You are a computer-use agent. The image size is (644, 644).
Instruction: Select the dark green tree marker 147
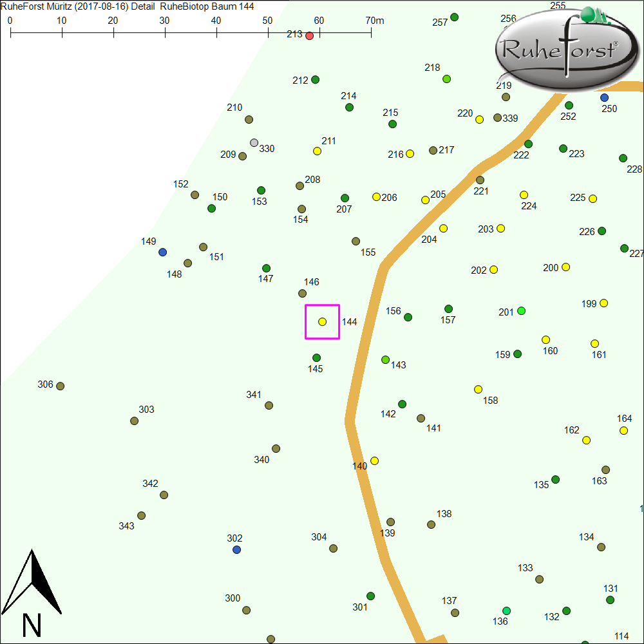click(x=266, y=268)
